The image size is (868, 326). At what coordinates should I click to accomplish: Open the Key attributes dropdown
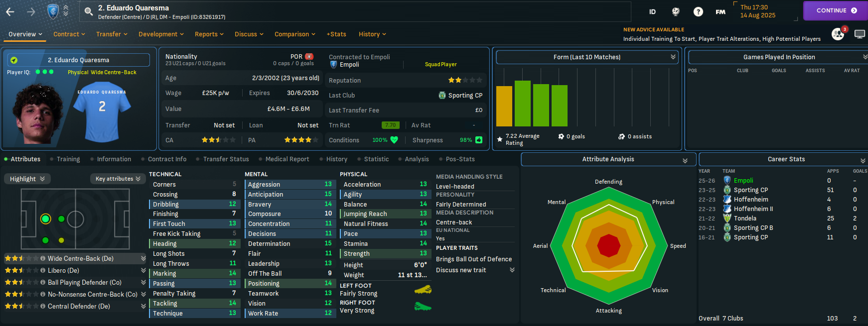pos(118,179)
